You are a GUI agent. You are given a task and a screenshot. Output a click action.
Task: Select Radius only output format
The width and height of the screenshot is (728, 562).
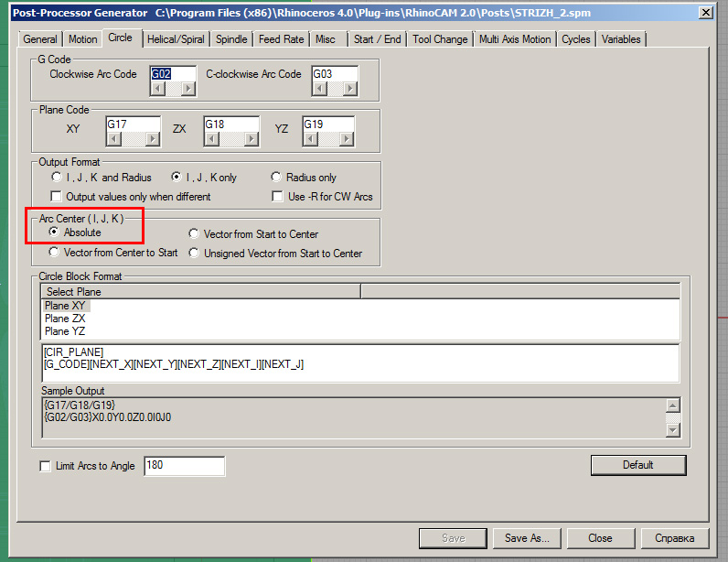point(277,178)
